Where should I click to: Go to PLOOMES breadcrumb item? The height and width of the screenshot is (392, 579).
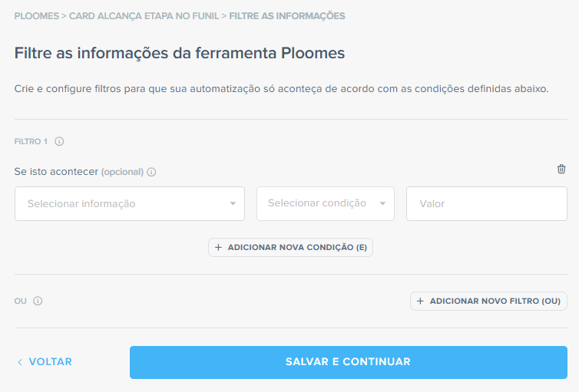pos(37,15)
